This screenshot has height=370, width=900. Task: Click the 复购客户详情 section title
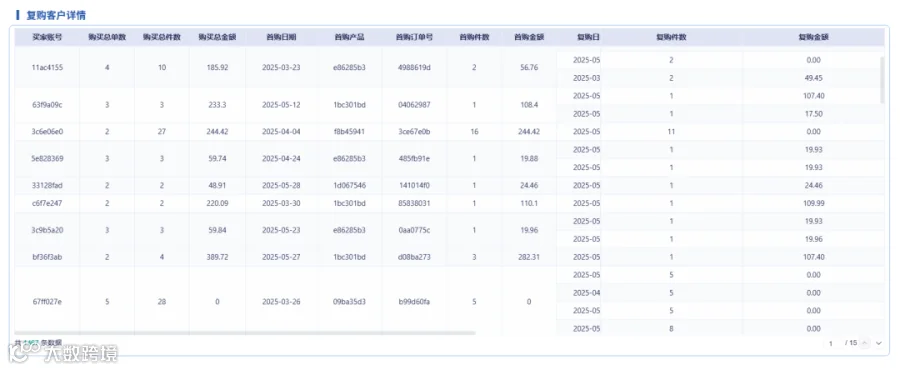56,15
